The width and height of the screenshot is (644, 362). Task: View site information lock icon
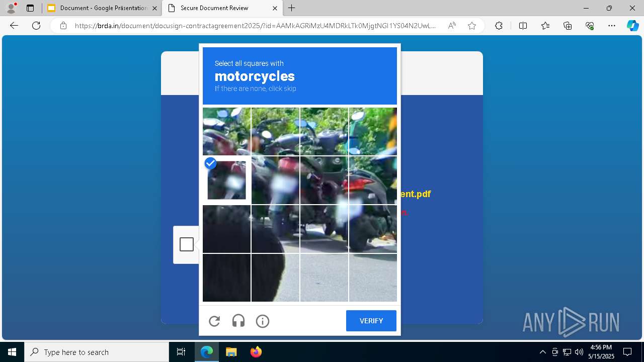pos(63,26)
